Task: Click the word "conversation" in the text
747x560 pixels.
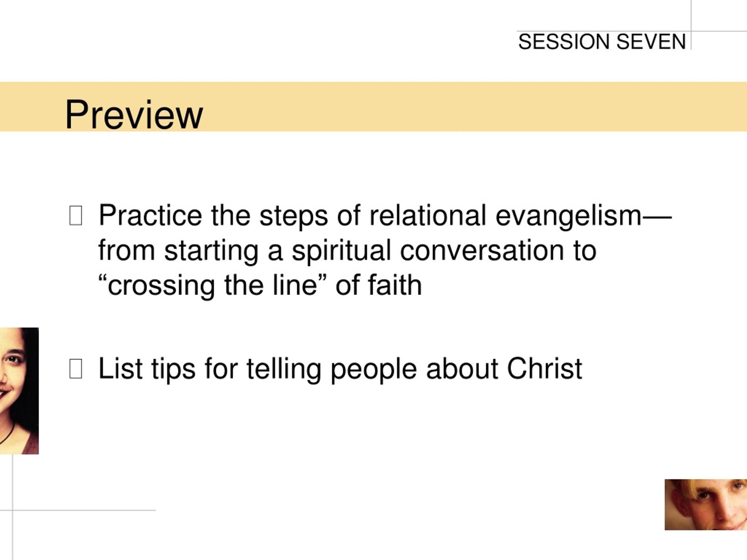Action: point(482,251)
